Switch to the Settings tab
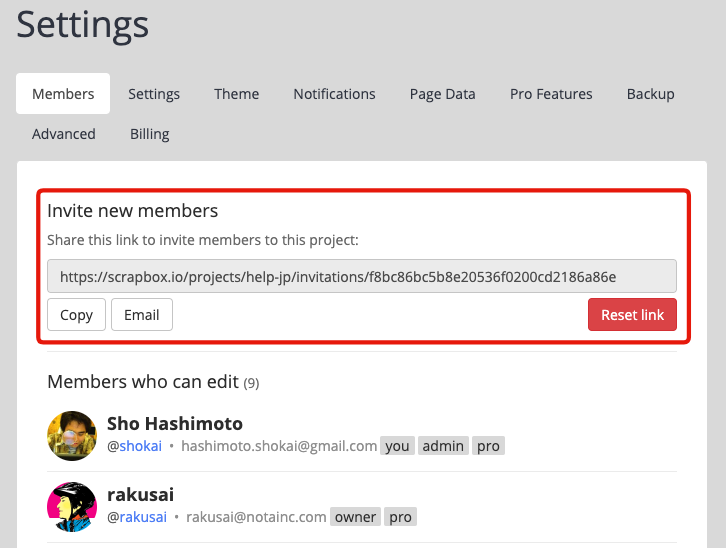The height and width of the screenshot is (548, 726). tap(154, 94)
